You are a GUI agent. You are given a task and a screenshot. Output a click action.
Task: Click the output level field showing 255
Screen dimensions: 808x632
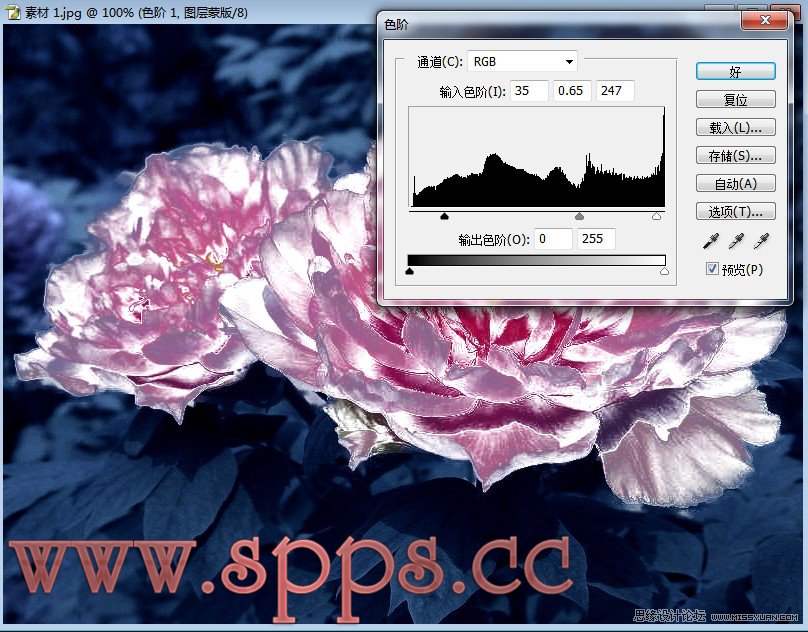(x=596, y=239)
